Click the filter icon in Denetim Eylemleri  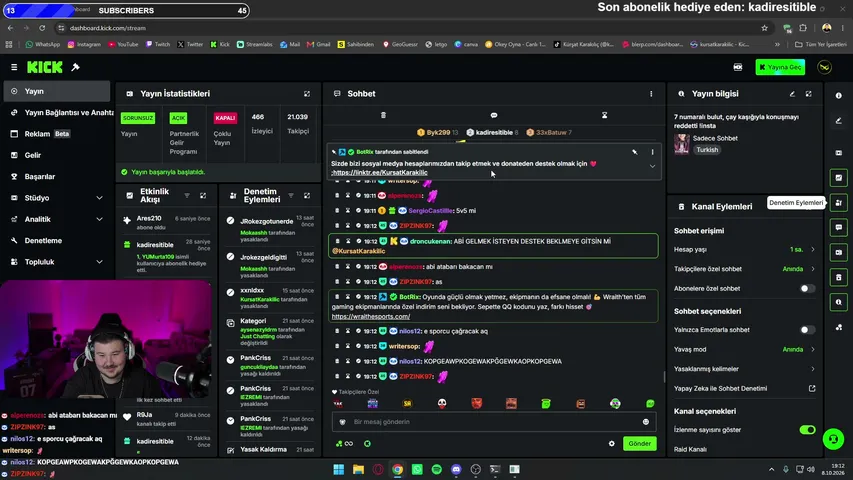pyautogui.click(x=291, y=195)
